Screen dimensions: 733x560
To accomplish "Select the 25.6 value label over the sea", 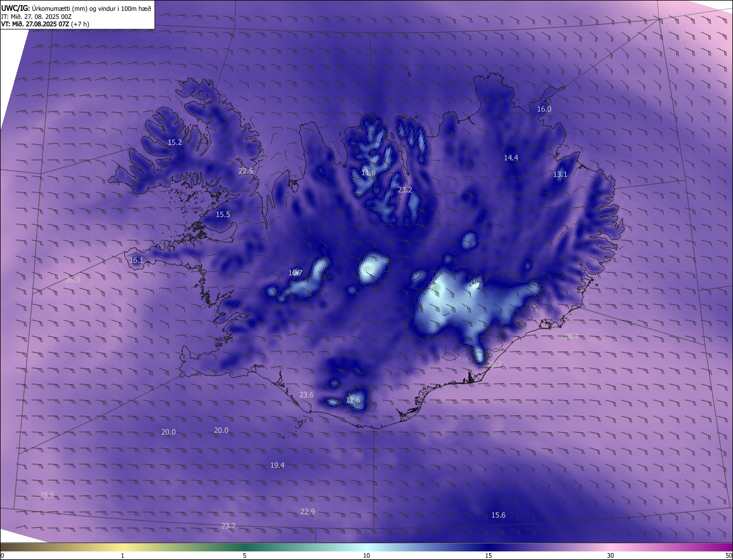I will point(47,495).
